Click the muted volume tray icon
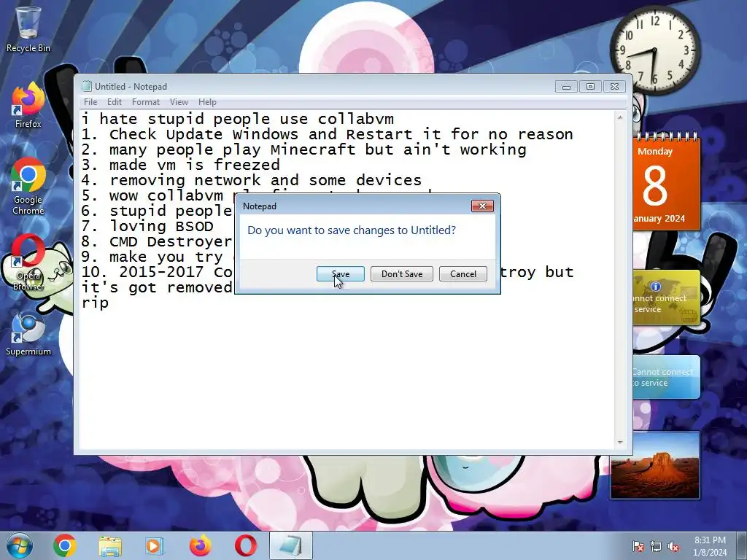747x560 pixels. click(673, 546)
